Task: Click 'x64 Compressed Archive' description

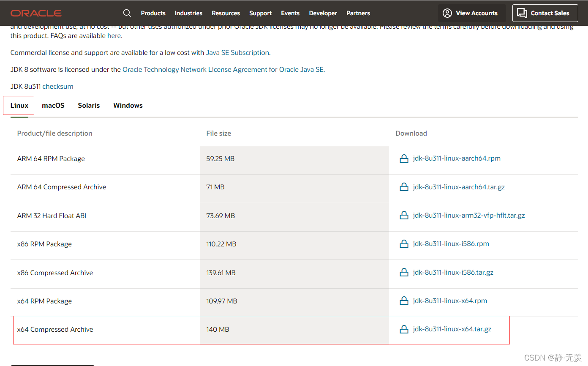Action: pos(55,329)
